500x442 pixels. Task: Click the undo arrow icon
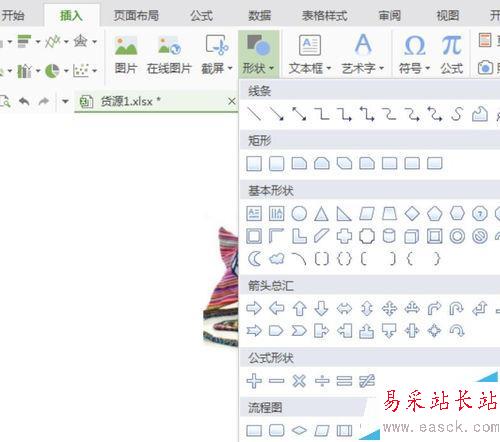24,101
